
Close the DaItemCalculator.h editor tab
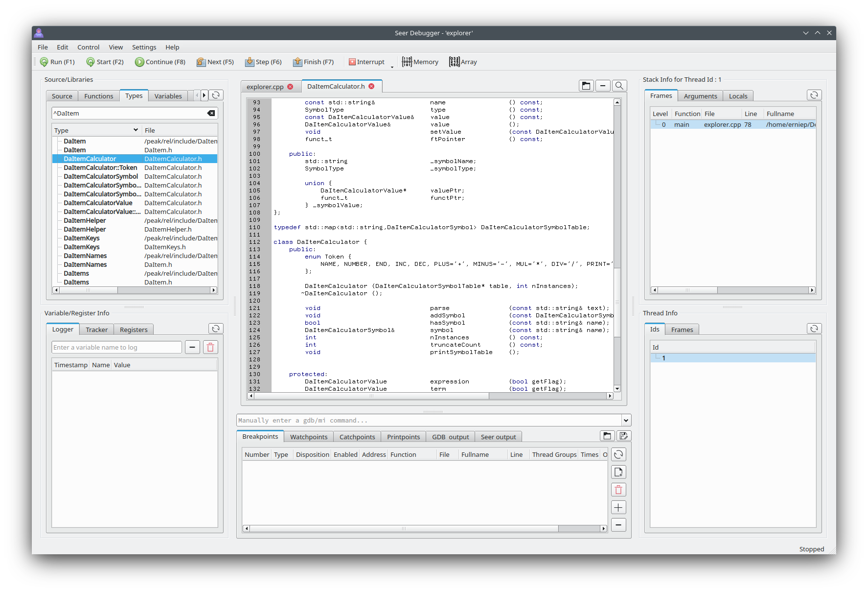coord(371,87)
